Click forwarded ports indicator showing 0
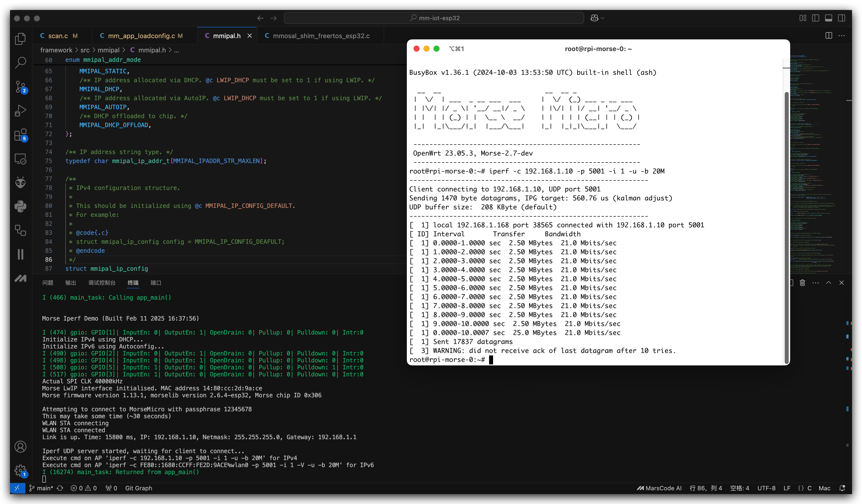Screen dimensions: 862x504 [111, 488]
